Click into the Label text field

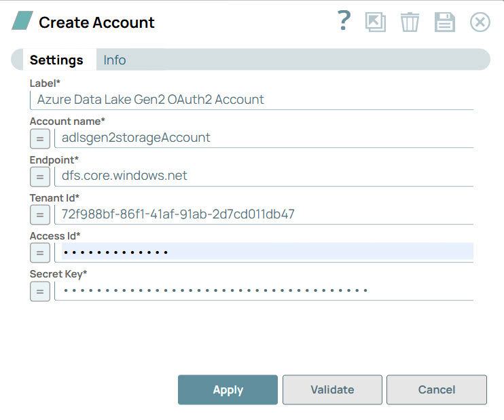[x=251, y=100]
